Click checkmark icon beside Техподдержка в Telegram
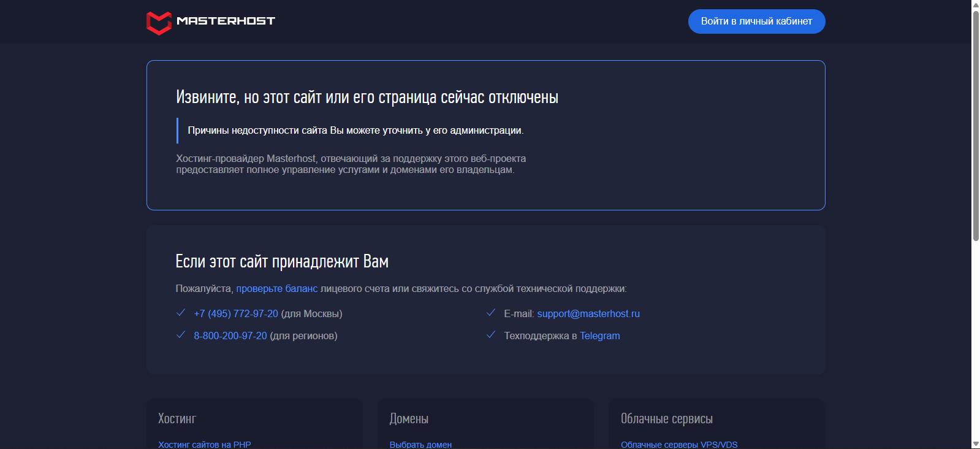The image size is (980, 449). 491,335
